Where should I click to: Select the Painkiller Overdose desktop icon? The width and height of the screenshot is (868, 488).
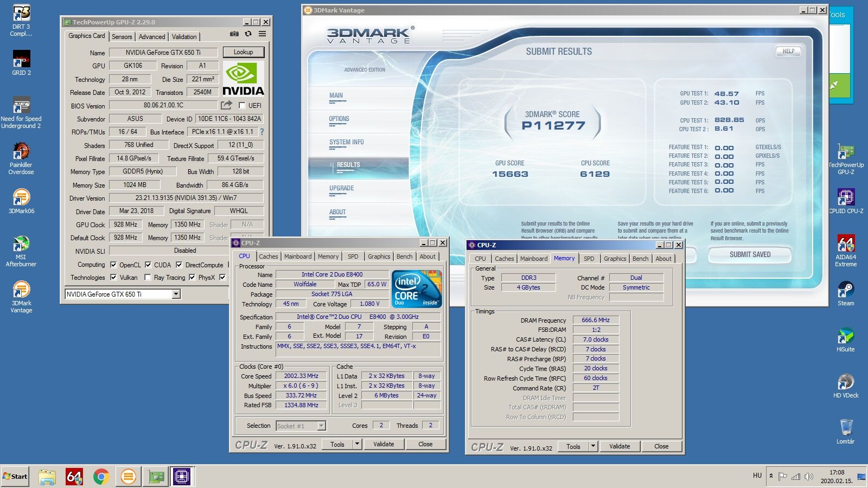(x=21, y=159)
